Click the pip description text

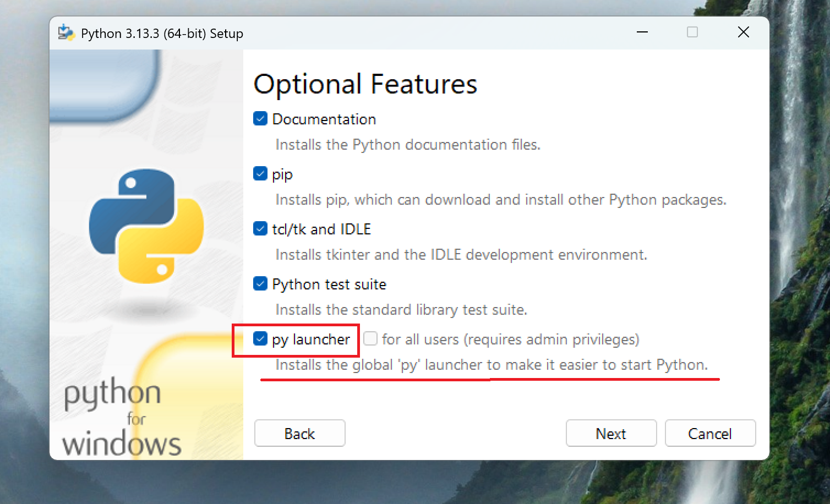tap(501, 200)
